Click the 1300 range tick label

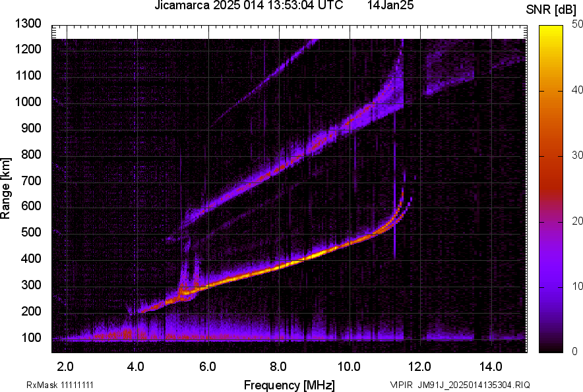28,24
